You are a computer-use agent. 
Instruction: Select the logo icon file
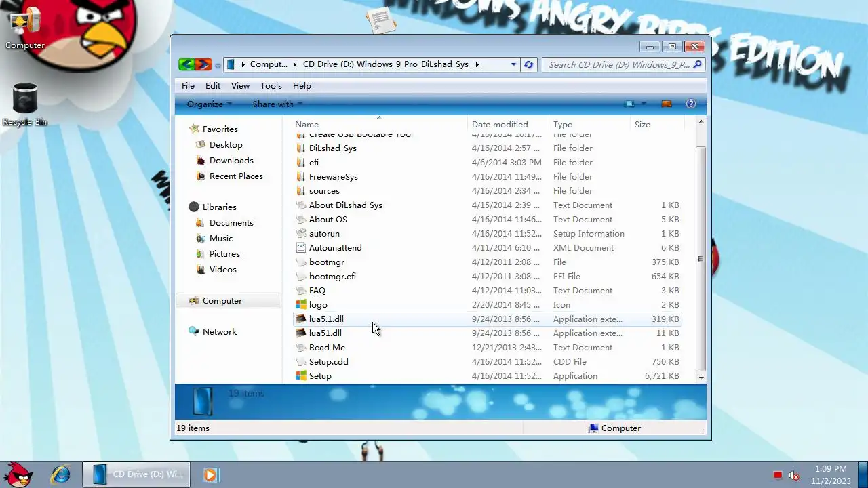pos(301,305)
